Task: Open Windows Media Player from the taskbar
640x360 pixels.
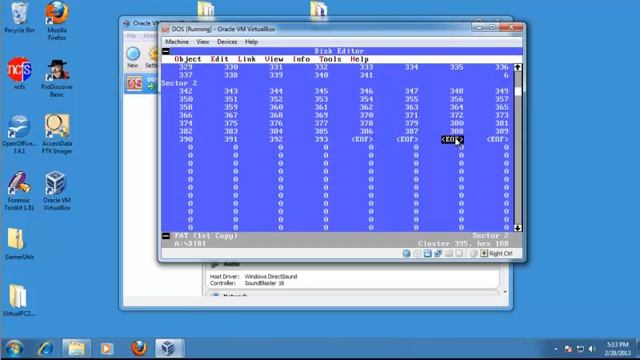Action: pyautogui.click(x=107, y=349)
